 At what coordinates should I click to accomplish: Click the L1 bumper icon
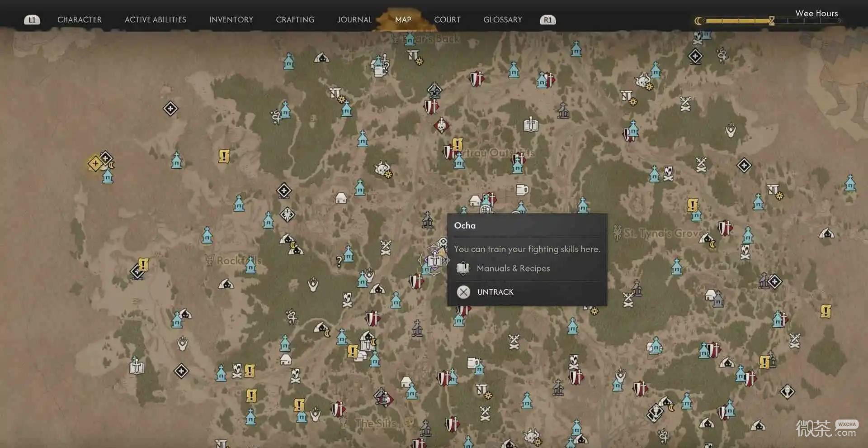[x=32, y=20]
